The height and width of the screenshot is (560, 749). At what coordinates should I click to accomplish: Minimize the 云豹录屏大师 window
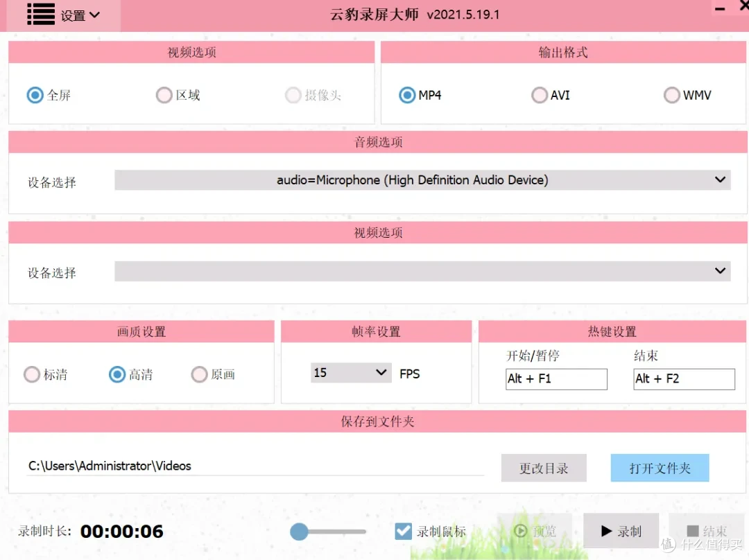[x=720, y=8]
